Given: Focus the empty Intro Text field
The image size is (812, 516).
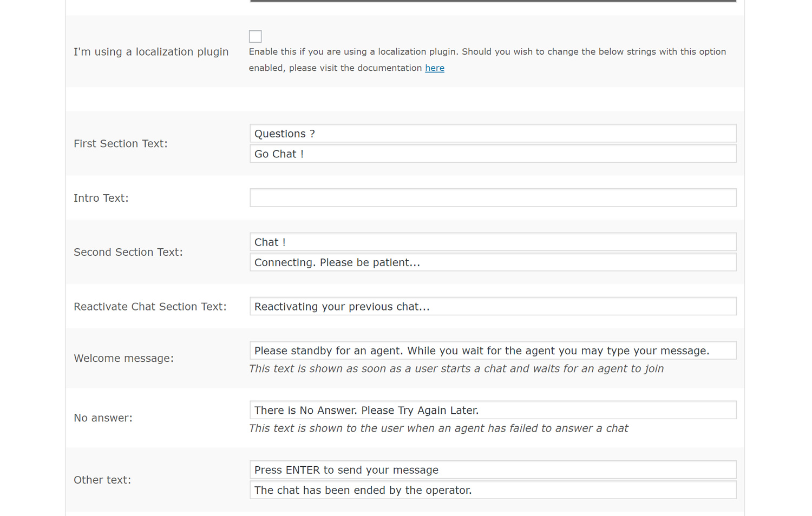Looking at the screenshot, I should pyautogui.click(x=493, y=198).
